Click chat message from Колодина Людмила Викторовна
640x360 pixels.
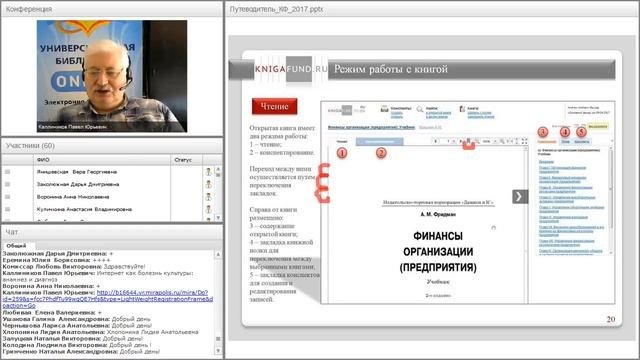77,345
